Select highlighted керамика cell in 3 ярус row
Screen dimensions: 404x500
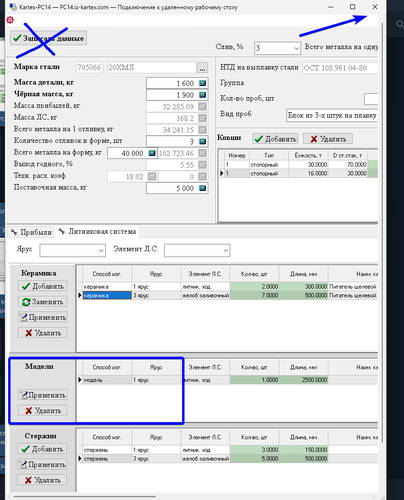coord(107,295)
